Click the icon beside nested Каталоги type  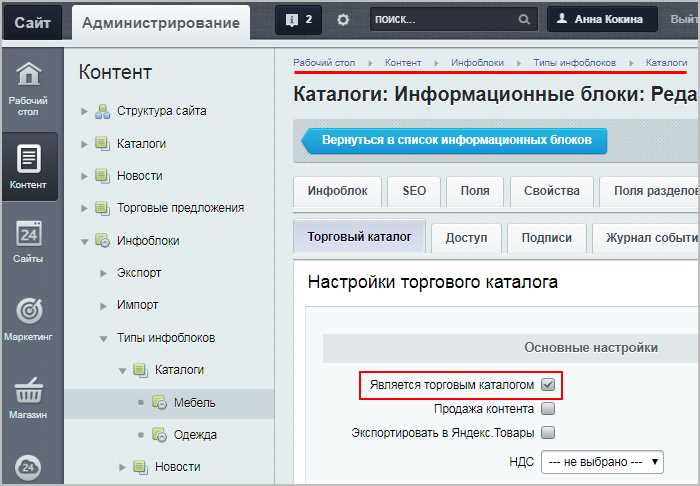point(140,370)
